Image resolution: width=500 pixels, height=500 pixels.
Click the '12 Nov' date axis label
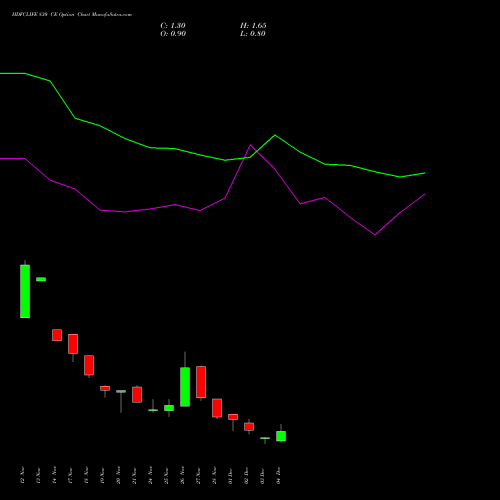click(22, 475)
